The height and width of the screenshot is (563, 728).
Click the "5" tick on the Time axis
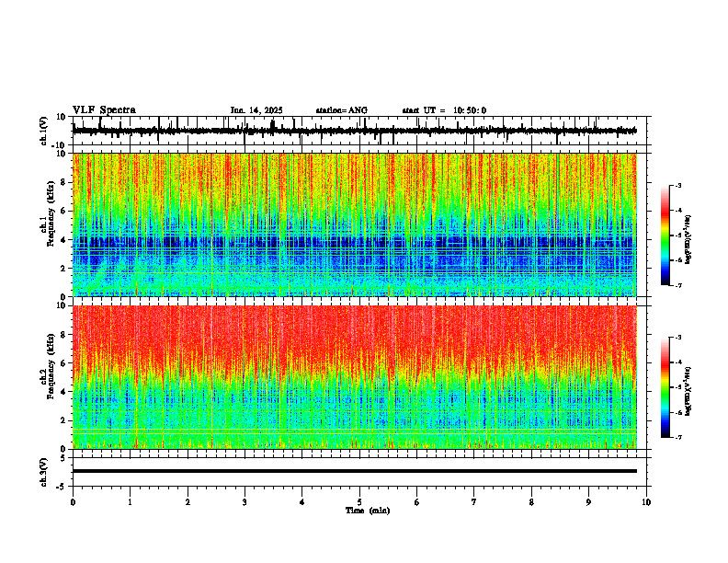(x=359, y=502)
